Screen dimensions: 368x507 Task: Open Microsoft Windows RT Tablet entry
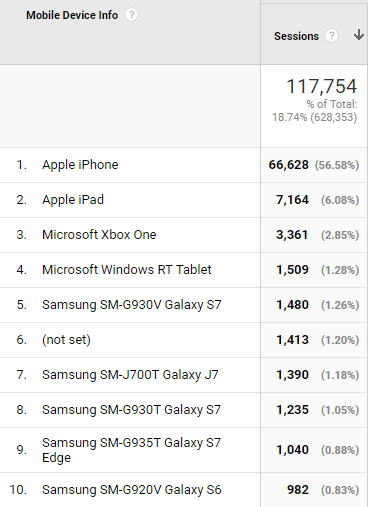(127, 270)
